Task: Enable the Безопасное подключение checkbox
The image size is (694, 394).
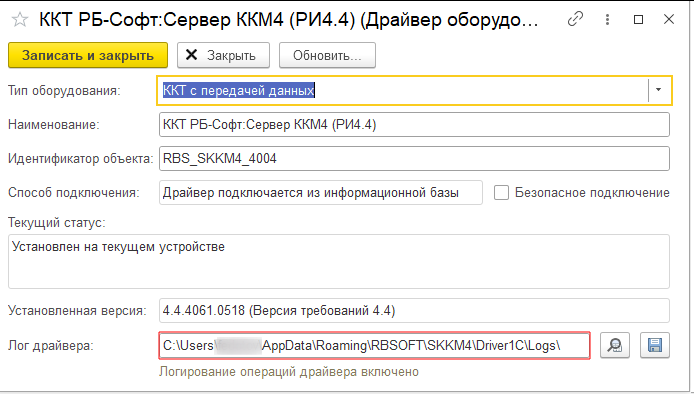Action: coord(501,193)
